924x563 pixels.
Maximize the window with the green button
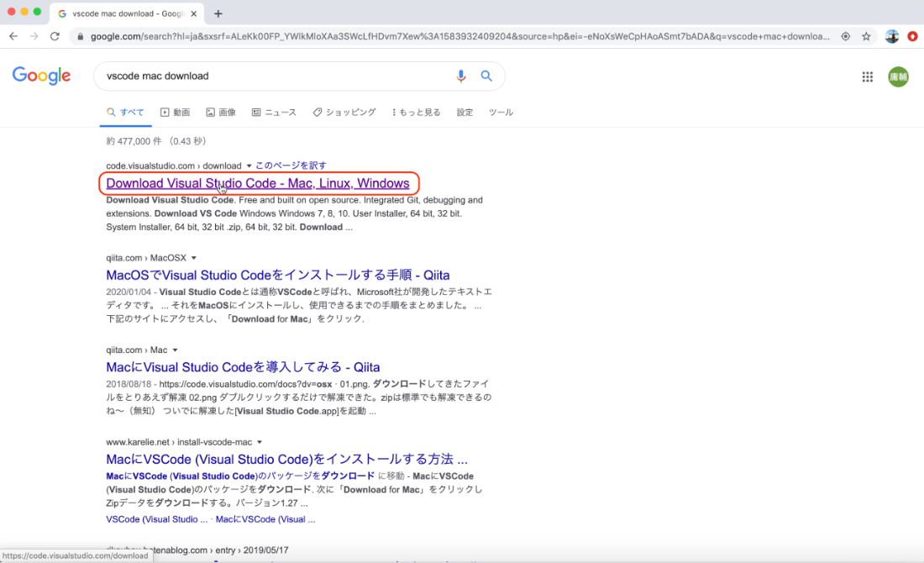(x=37, y=12)
